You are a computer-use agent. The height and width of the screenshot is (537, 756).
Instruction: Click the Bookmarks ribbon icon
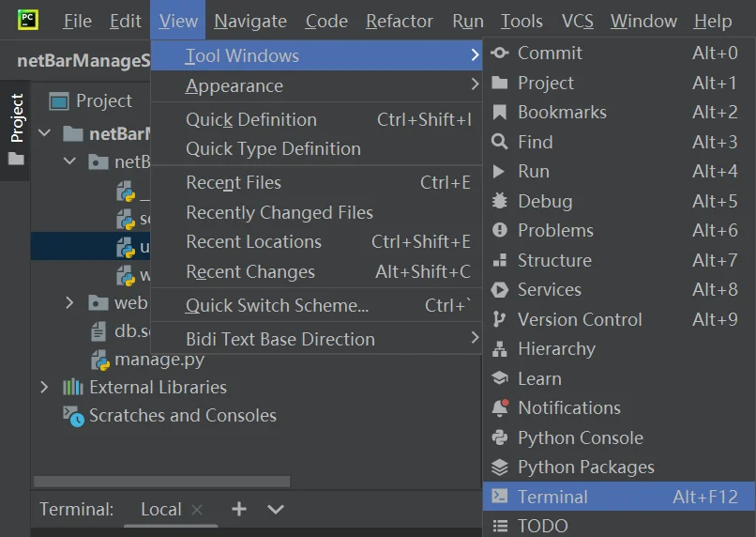pyautogui.click(x=500, y=113)
